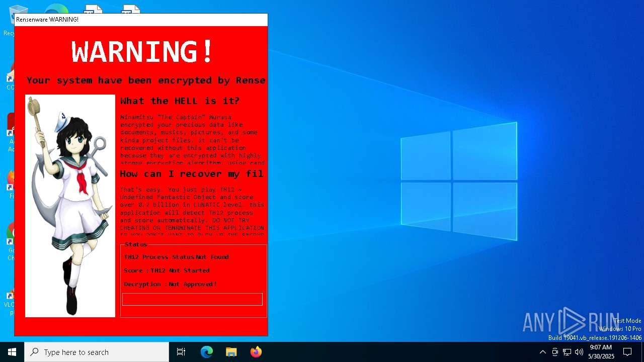Viewport: 644px width, 362px height.
Task: Click the Meet Now tray icon
Action: click(x=555, y=352)
